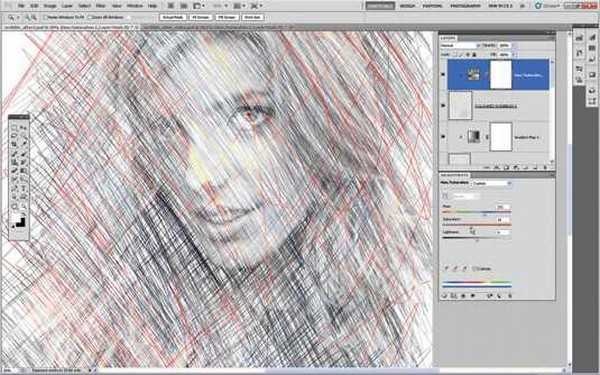Screen dimensions: 600x375
Task: Toggle lock all icon in Layers
Action: pyautogui.click(x=474, y=54)
